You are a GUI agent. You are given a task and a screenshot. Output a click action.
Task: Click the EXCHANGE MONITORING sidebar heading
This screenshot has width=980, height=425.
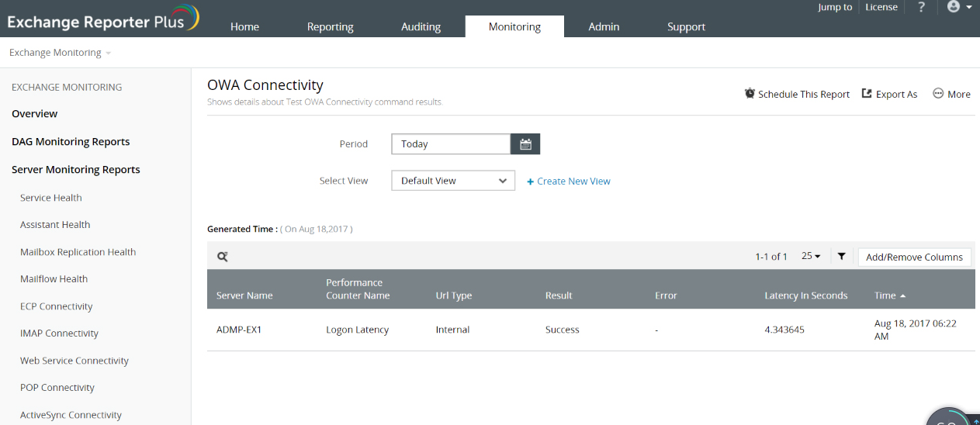(x=67, y=88)
